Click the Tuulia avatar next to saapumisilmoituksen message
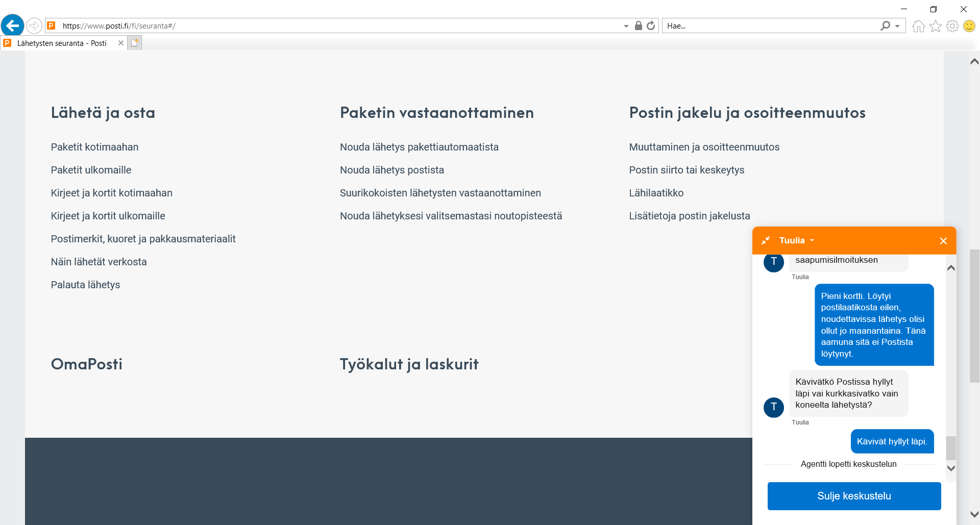Screen dimensions: 980x525 (774, 262)
